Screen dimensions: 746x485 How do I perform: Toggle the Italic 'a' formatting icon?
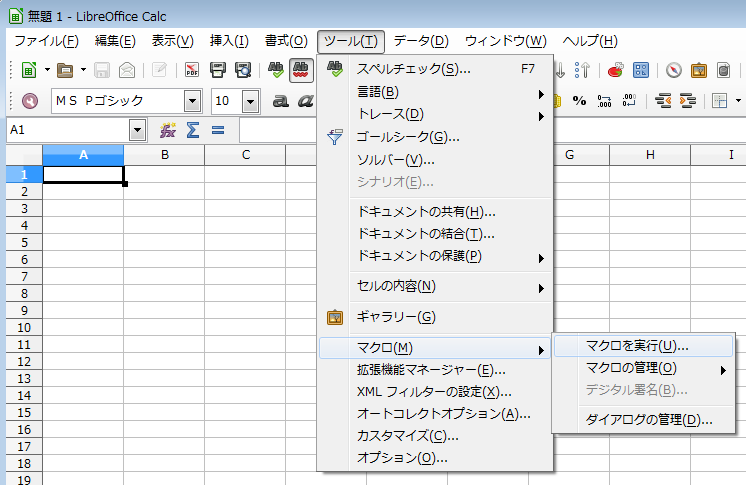tap(305, 101)
